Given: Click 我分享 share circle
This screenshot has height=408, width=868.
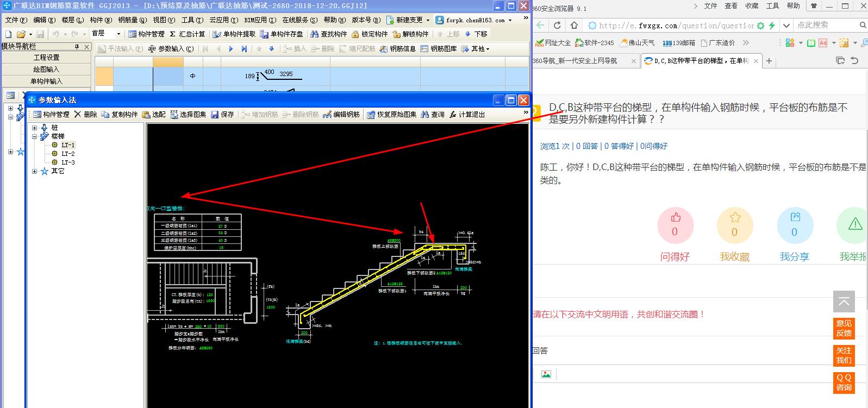Looking at the screenshot, I should pos(795,225).
